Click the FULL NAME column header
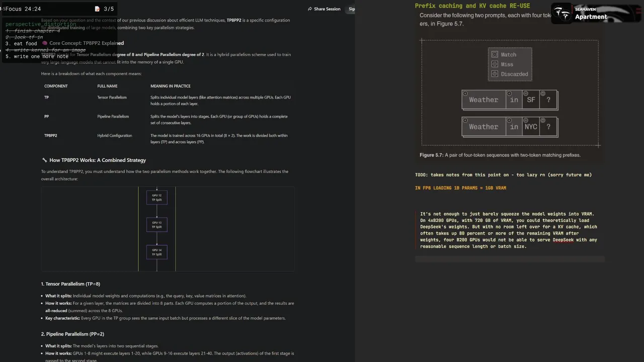Viewport: 644px width, 362px height. tap(107, 86)
